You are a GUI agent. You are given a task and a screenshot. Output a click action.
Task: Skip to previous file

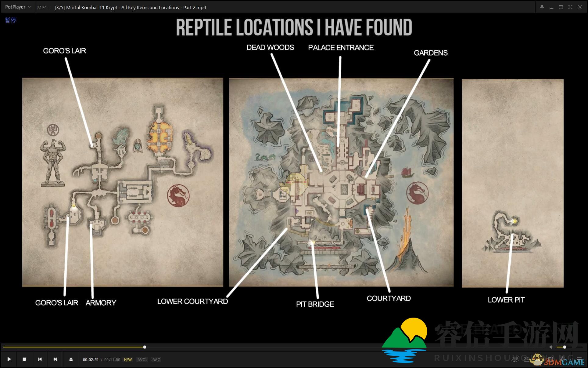point(40,359)
